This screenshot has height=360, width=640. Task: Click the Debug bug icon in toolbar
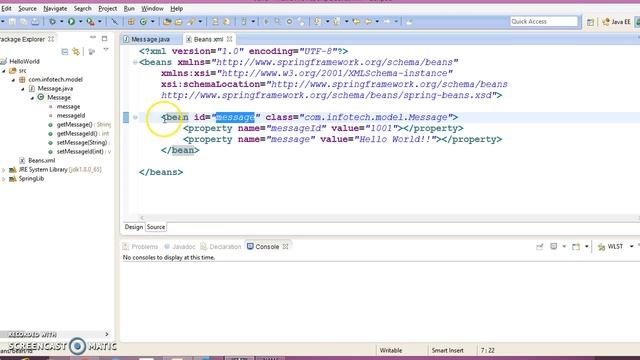coord(52,21)
